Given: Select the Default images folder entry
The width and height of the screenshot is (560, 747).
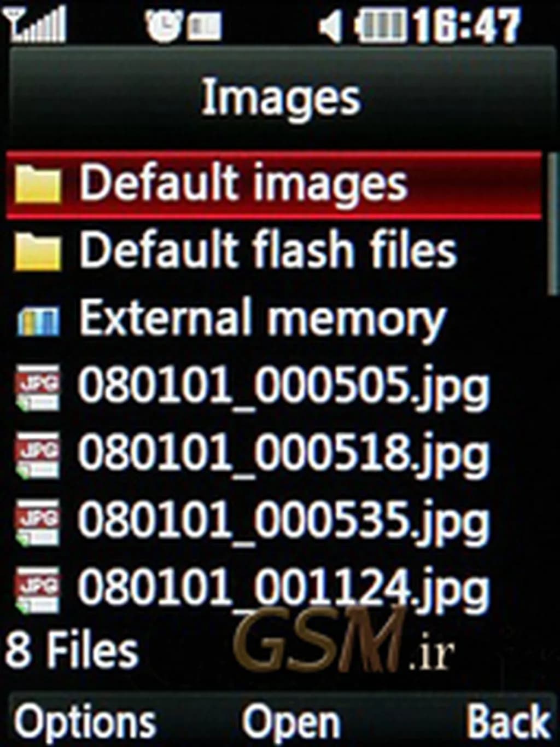Looking at the screenshot, I should pos(275,185).
